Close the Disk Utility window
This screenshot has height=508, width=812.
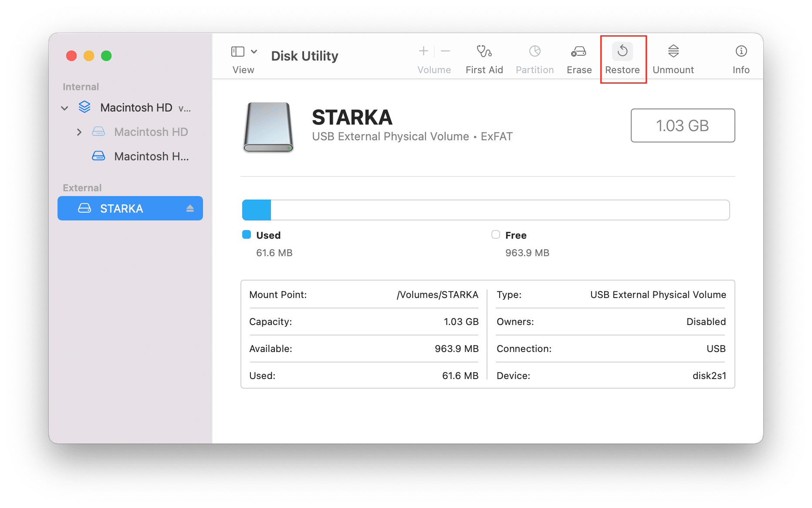(71, 56)
